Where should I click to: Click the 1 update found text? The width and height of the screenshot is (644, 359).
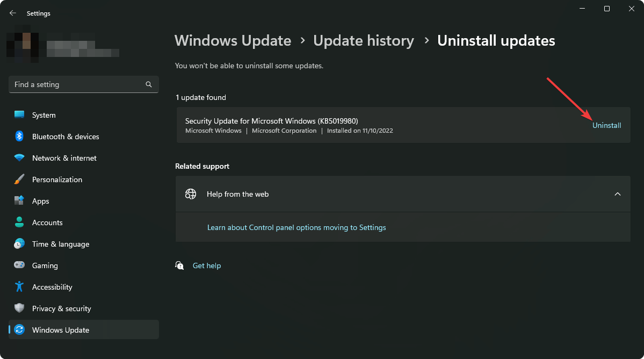pos(201,97)
